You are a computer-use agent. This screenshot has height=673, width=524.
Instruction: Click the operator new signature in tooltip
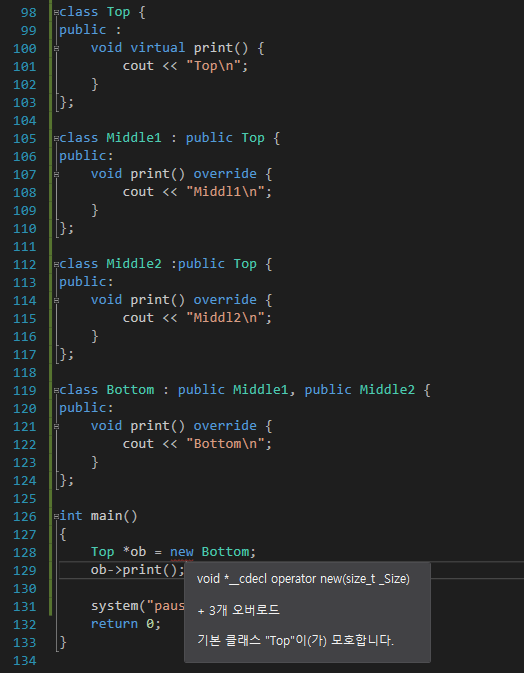pos(303,579)
